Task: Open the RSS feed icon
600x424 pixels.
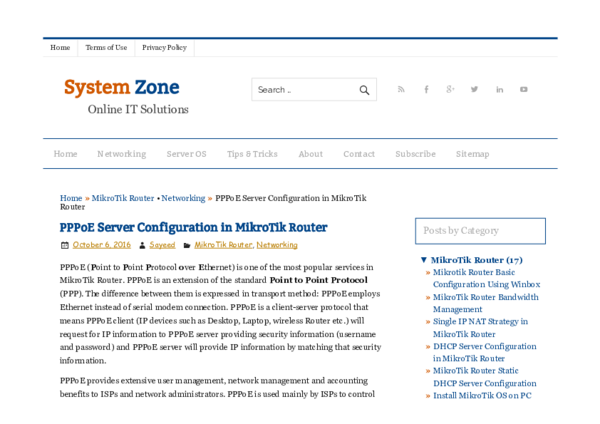Action: (401, 89)
